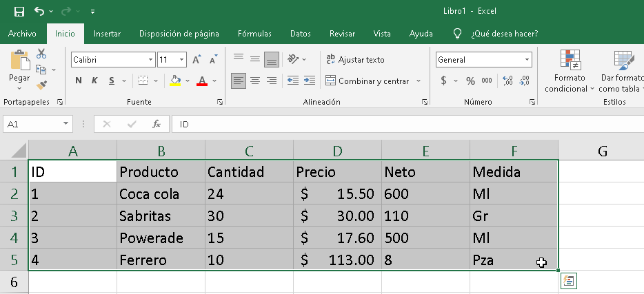
Task: Increase font size with large A icon
Action: pyautogui.click(x=197, y=59)
